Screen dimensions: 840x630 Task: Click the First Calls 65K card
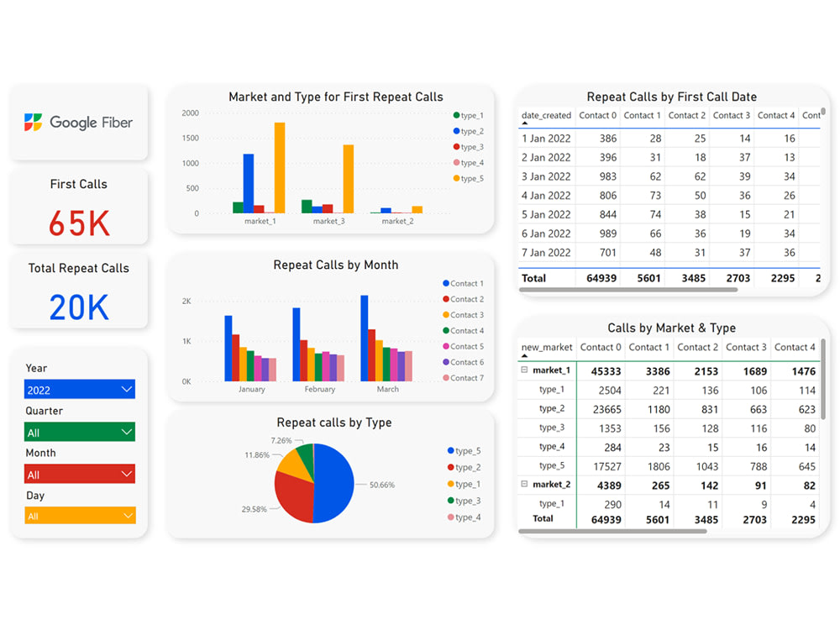click(x=78, y=206)
